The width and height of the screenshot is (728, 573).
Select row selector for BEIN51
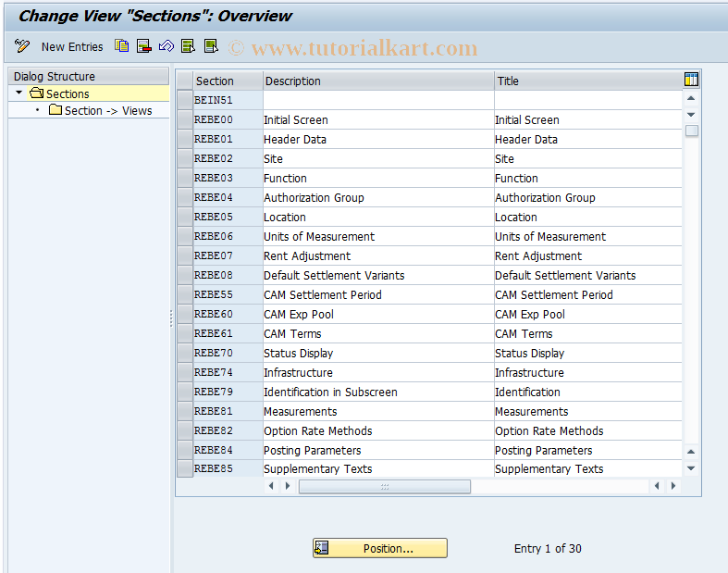point(185,100)
